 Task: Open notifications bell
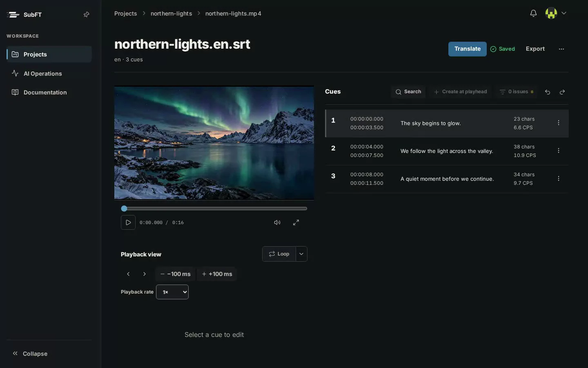pos(533,13)
